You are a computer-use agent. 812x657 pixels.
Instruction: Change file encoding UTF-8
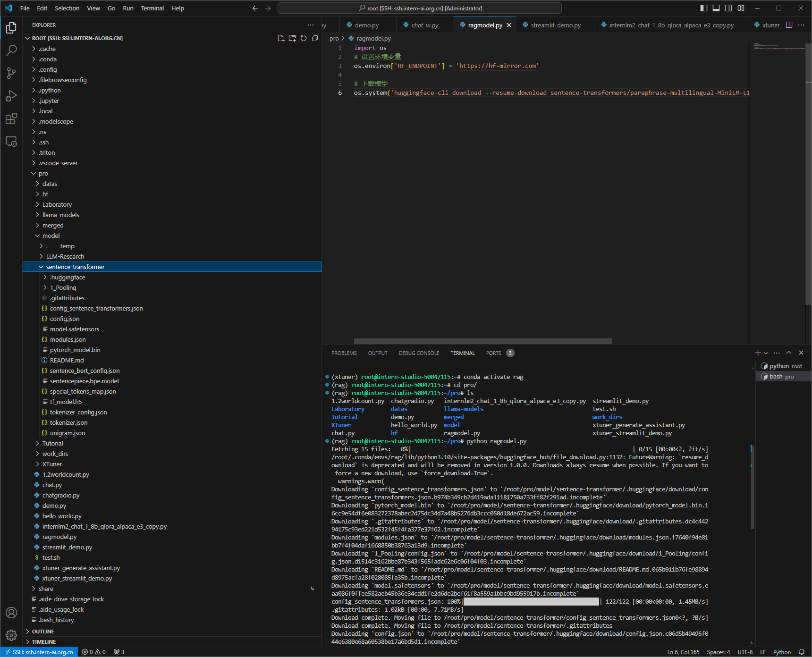pyautogui.click(x=745, y=652)
